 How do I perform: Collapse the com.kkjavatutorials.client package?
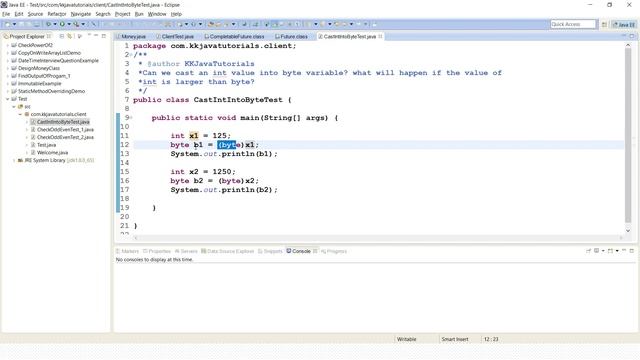(x=20, y=114)
